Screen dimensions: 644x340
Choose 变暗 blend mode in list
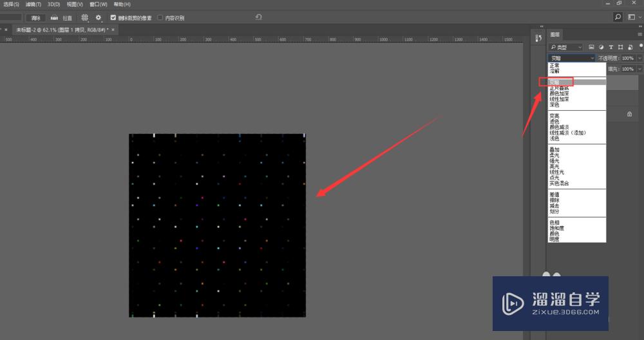coord(576,82)
